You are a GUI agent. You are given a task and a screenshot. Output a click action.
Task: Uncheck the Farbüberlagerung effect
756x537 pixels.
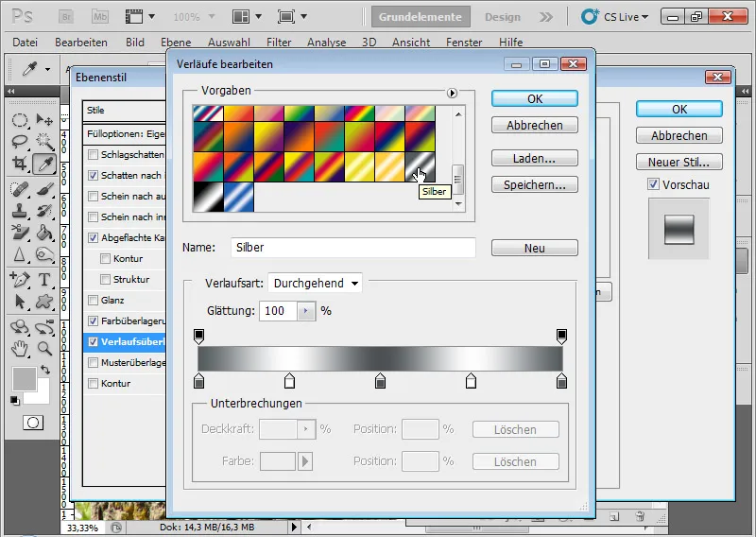click(93, 320)
